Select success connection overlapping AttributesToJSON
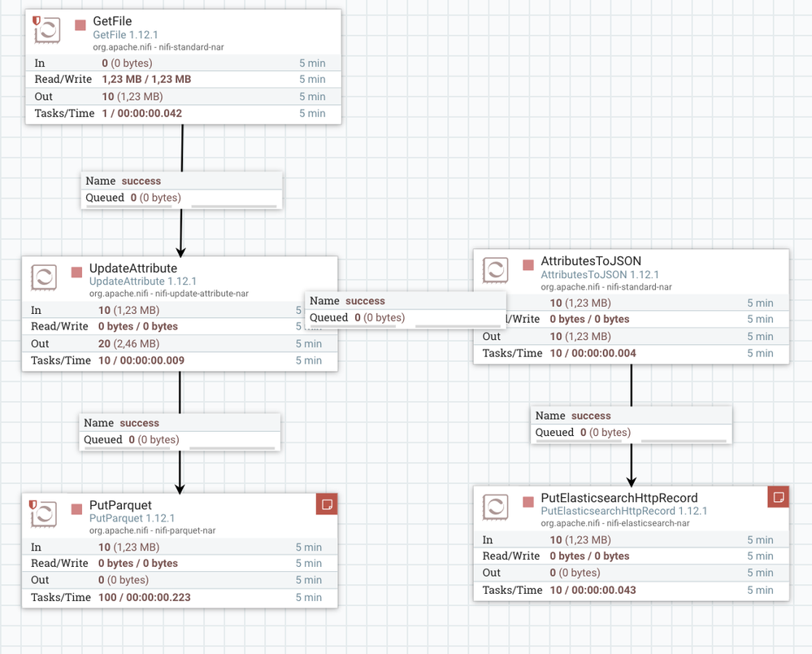Screen dimensions: 812x654 click(x=406, y=310)
